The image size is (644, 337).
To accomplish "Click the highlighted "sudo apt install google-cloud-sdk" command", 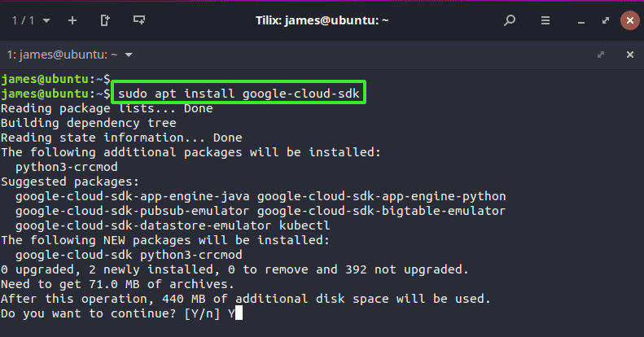I will click(x=239, y=94).
